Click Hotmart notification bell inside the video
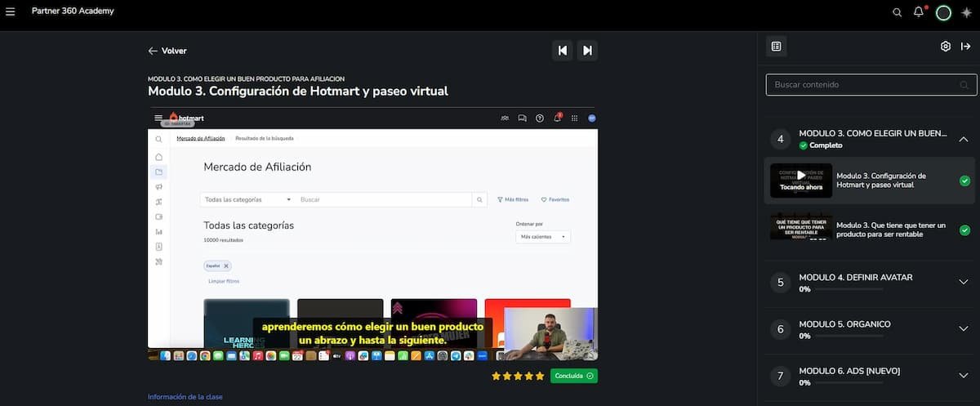Screen dimensions: 980x406 tap(558, 118)
